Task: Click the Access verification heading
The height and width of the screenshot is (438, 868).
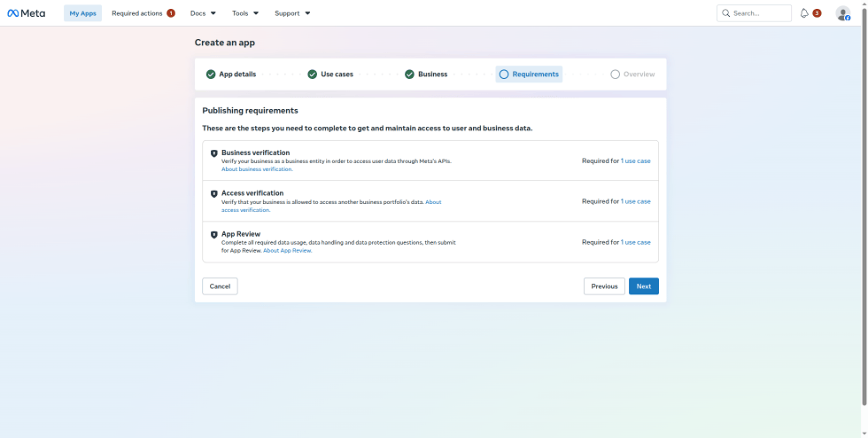Action: [252, 193]
